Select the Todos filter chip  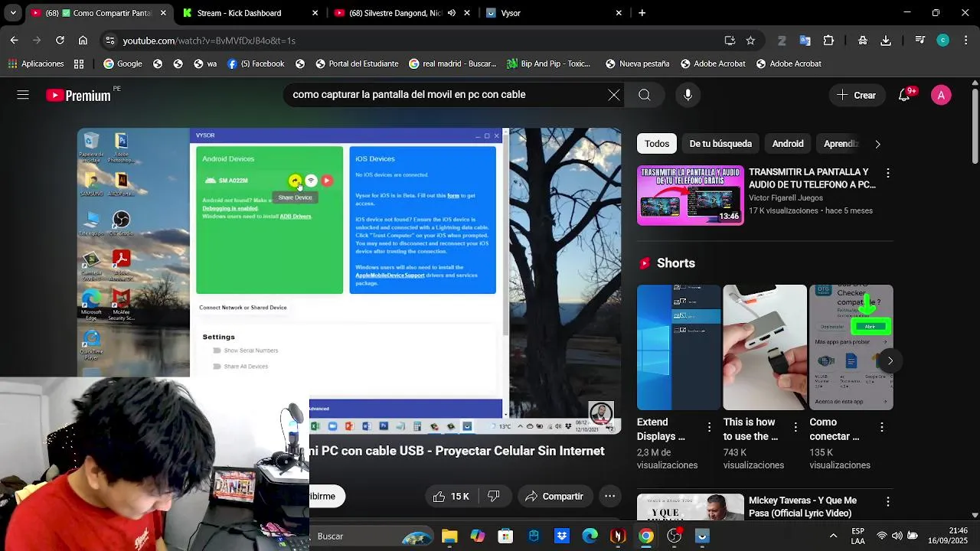[657, 144]
